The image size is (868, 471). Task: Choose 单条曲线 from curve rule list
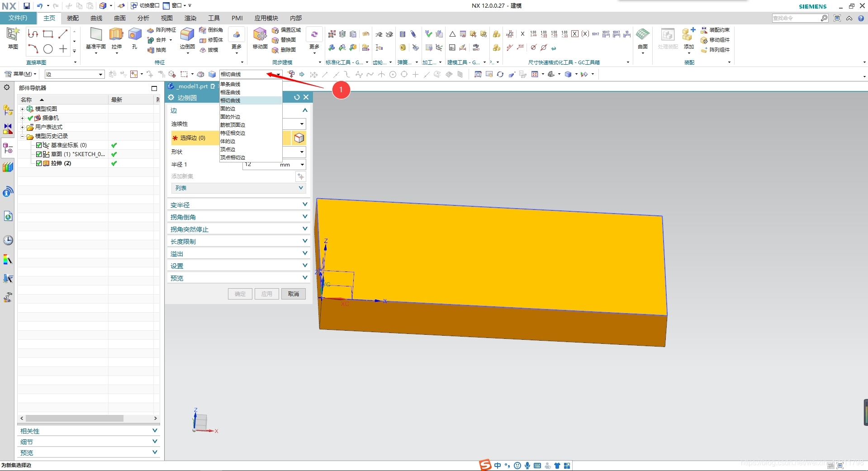click(251, 84)
